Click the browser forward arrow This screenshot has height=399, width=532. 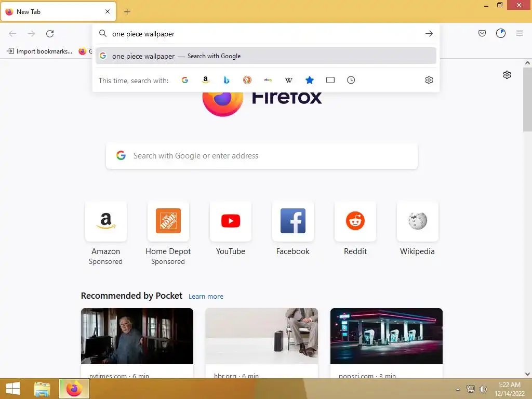tap(31, 34)
